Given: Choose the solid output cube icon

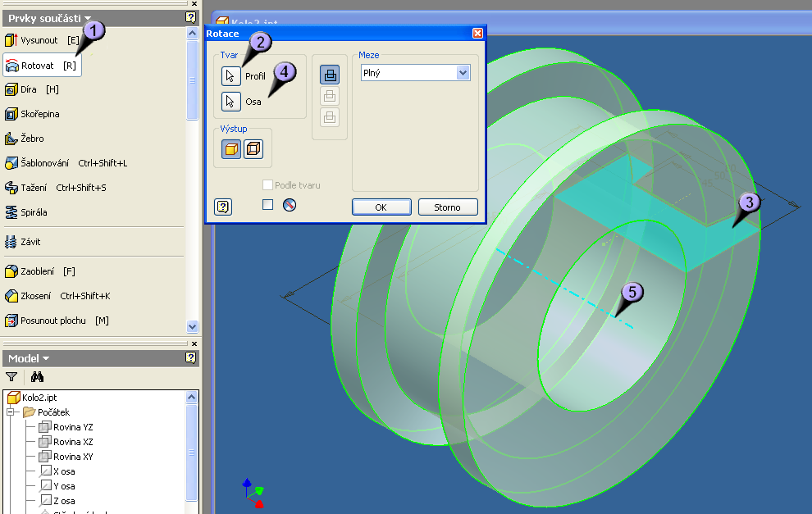Looking at the screenshot, I should [231, 149].
